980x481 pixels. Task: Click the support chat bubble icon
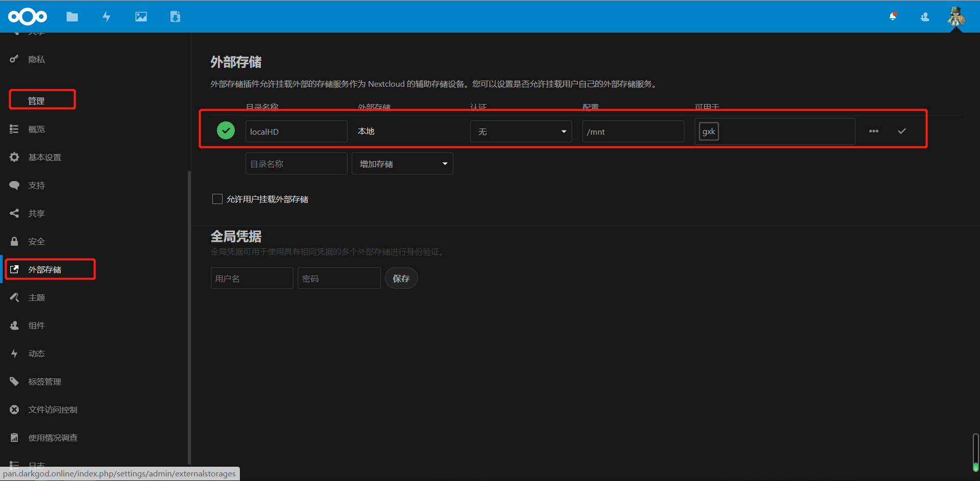(14, 185)
